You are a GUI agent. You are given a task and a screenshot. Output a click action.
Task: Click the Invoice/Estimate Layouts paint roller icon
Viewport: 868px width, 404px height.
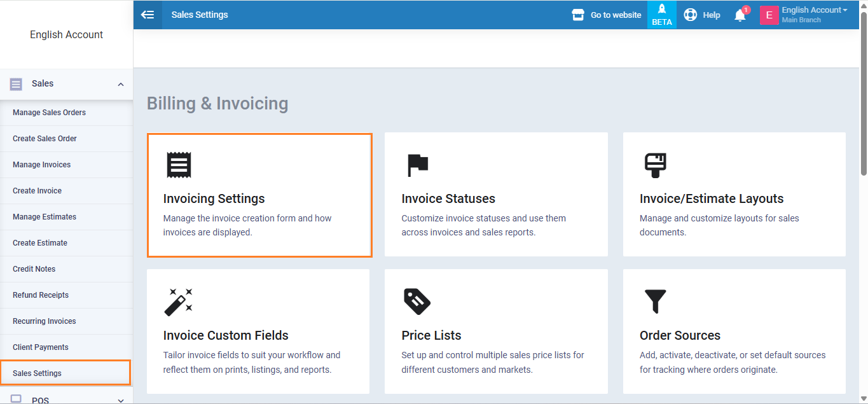pyautogui.click(x=655, y=165)
